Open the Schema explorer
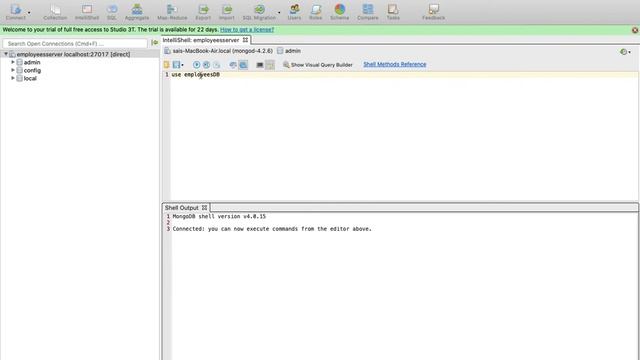640x360 pixels. (340, 11)
